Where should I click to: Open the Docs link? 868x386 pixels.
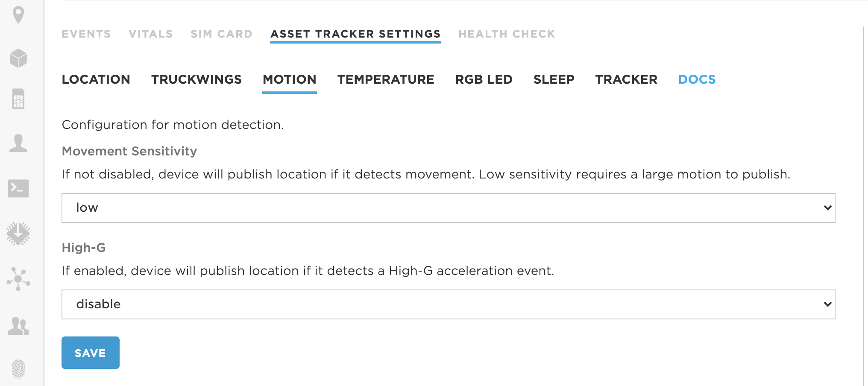pos(697,79)
